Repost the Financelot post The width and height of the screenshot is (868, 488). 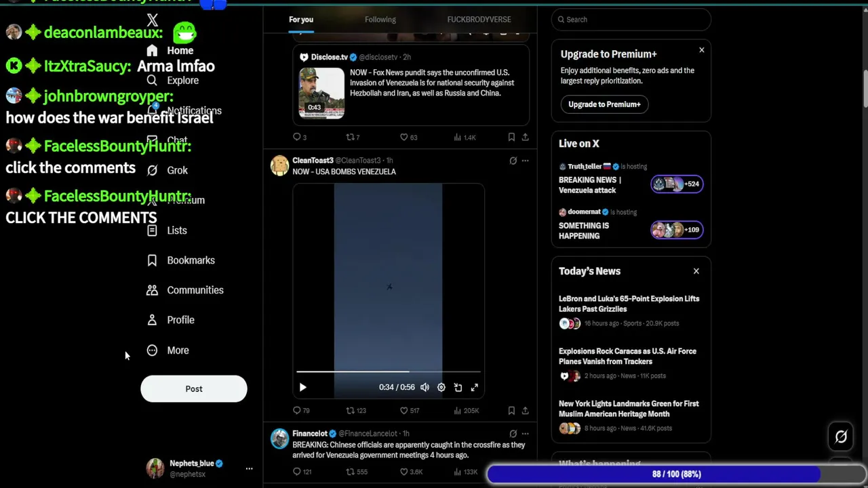[x=357, y=472]
